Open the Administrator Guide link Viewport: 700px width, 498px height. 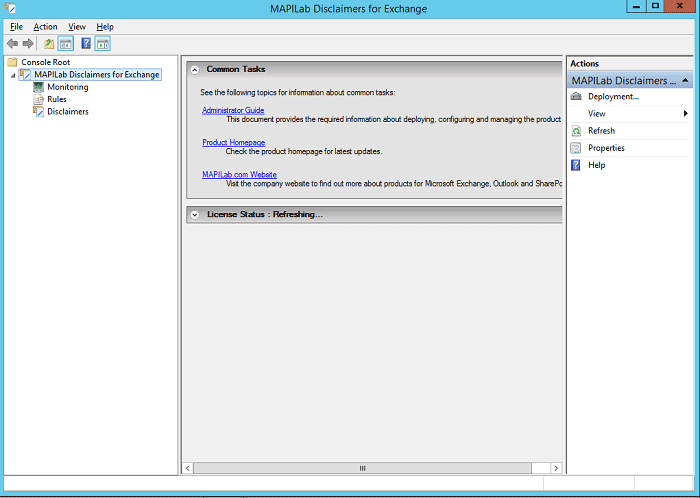pyautogui.click(x=233, y=110)
